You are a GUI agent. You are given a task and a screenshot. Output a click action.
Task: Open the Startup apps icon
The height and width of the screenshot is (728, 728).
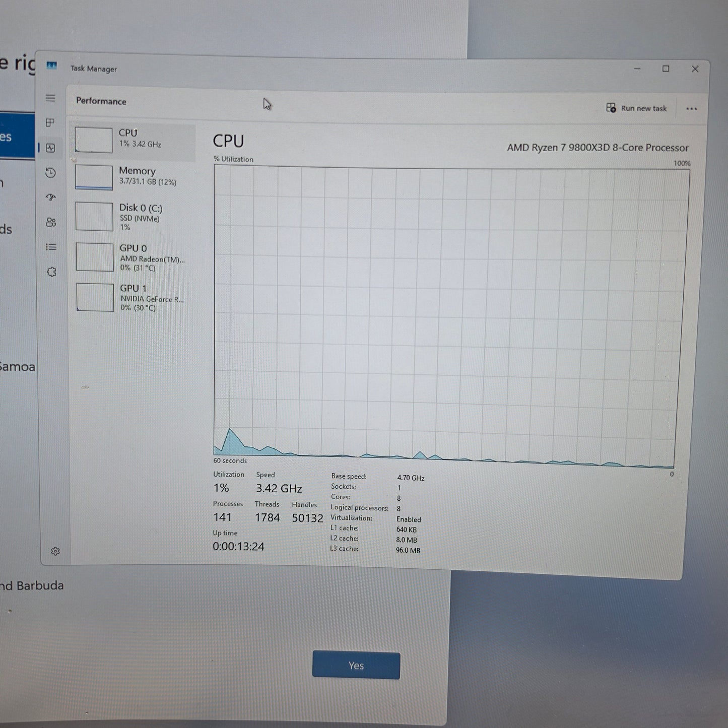coord(50,197)
